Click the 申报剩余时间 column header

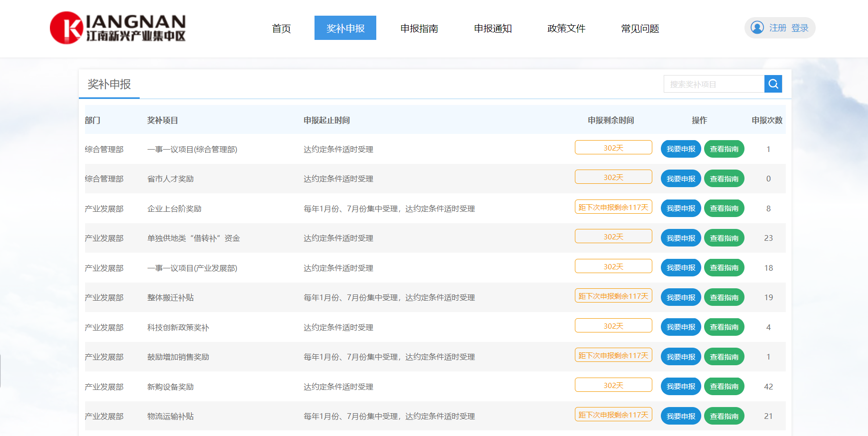coord(610,120)
